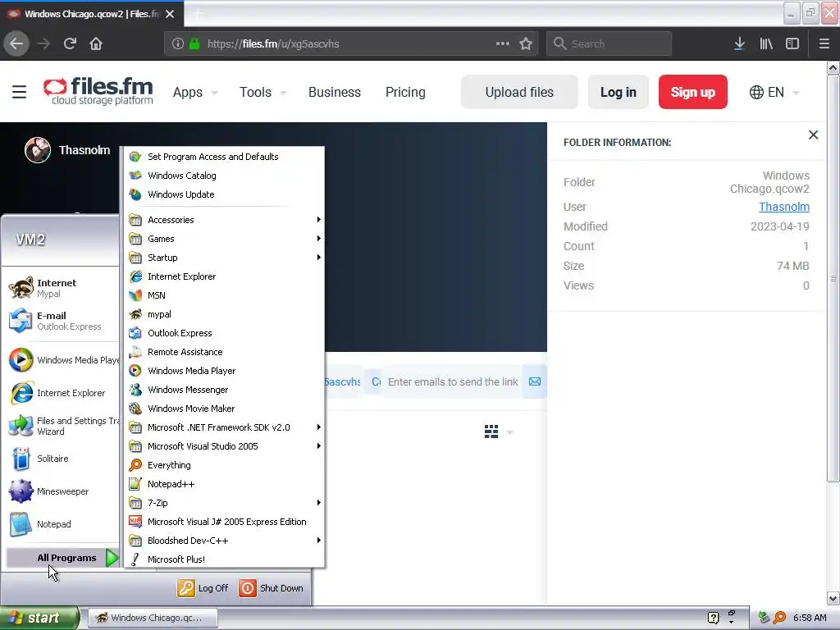
Task: Click the Windows start button
Action: pyautogui.click(x=39, y=618)
